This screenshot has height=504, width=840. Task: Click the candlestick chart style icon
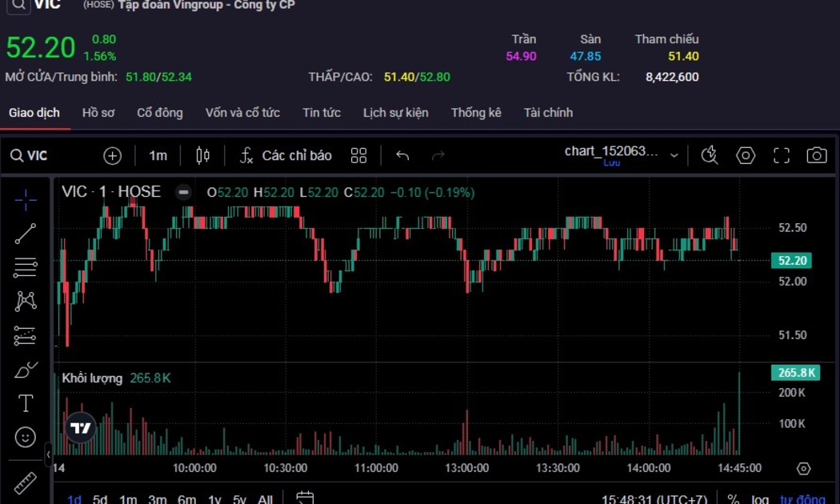(203, 155)
